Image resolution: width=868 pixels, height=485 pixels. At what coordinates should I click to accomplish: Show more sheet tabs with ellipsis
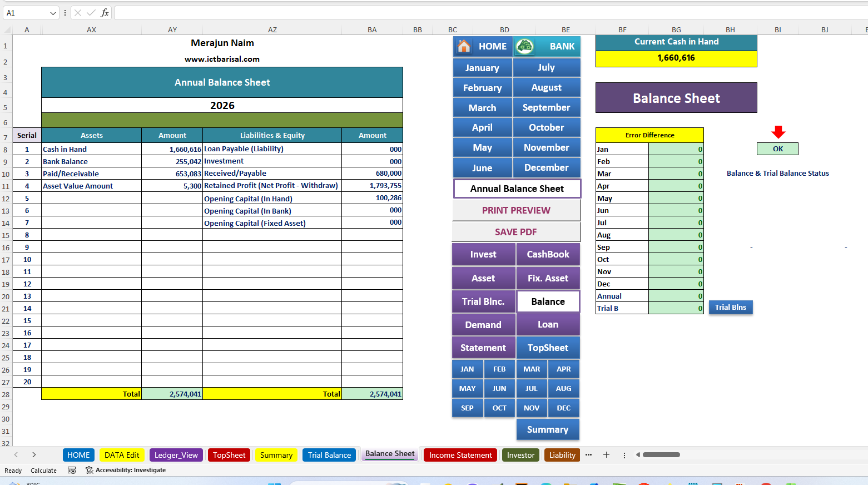tap(589, 455)
